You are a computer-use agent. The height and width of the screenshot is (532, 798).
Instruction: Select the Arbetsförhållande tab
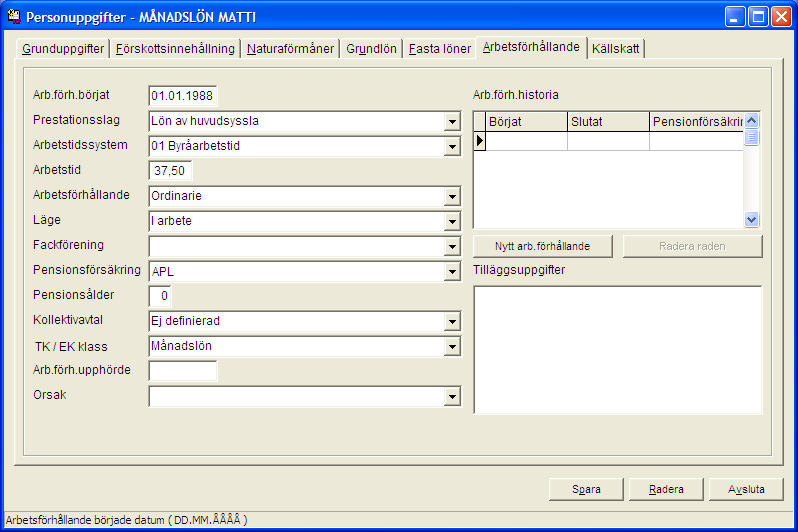click(531, 47)
